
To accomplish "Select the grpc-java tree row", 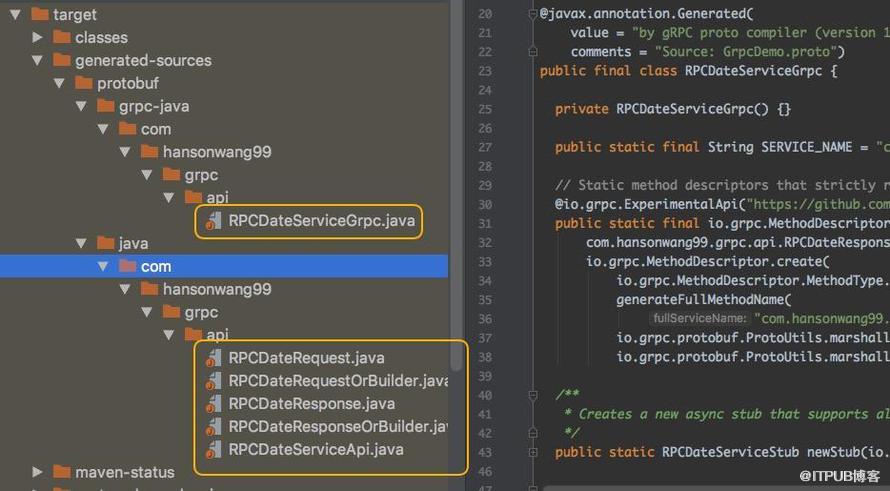I will point(224,106).
